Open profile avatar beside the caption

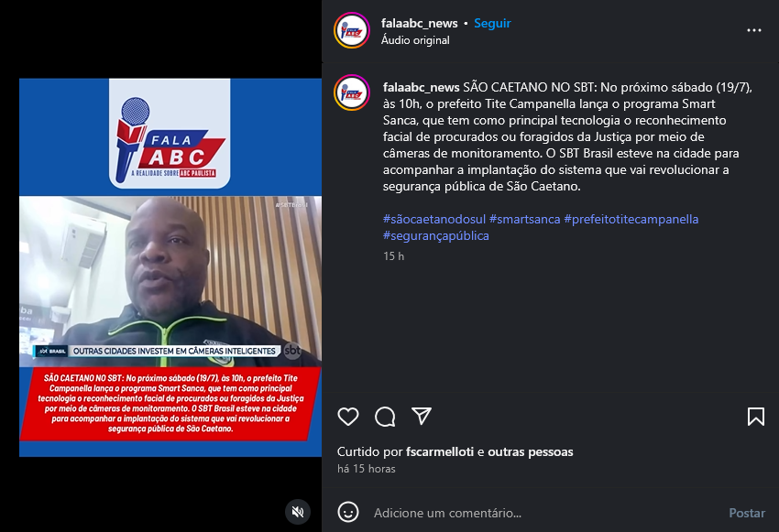tap(352, 92)
